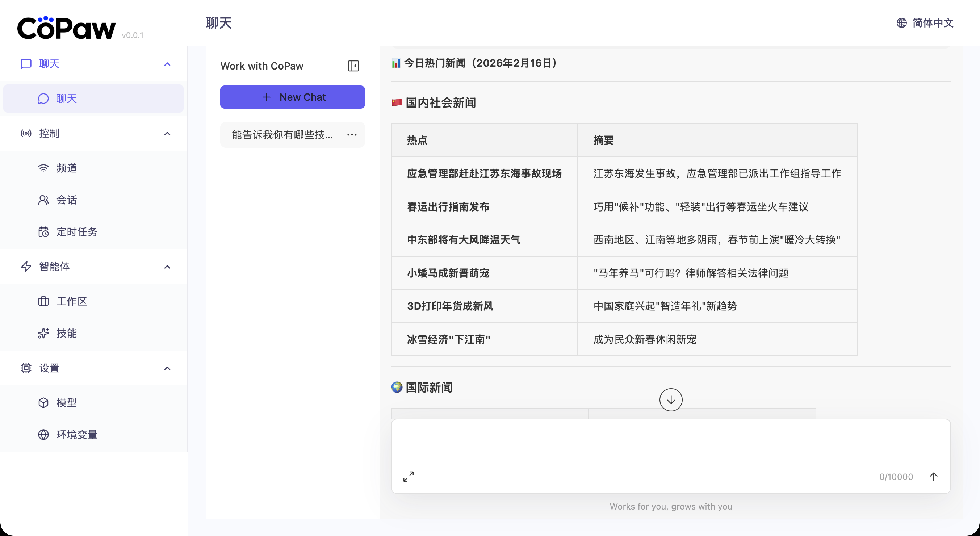
Task: Open 模型 models settings
Action: pos(67,402)
